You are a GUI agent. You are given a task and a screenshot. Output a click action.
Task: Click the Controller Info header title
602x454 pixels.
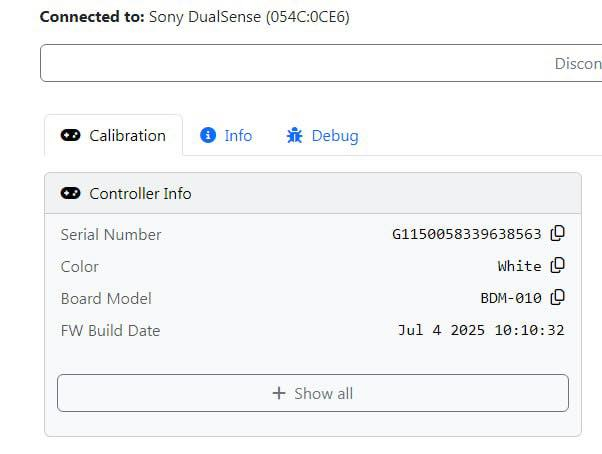140,194
